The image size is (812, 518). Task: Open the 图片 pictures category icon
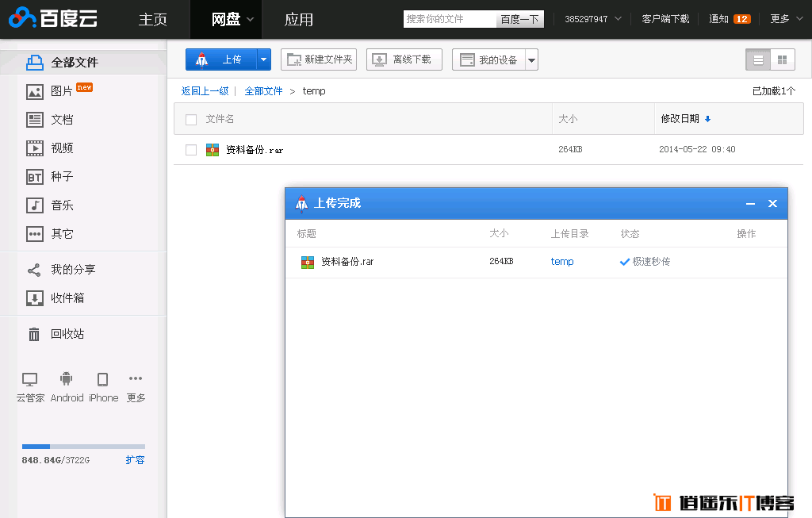(35, 92)
